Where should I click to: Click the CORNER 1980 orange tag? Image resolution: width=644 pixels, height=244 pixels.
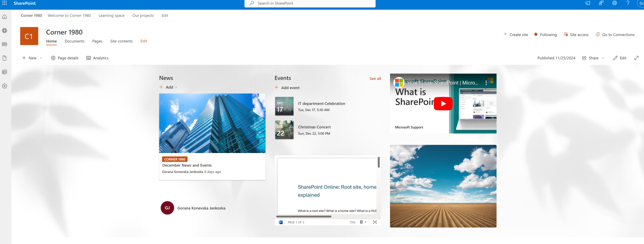[175, 159]
